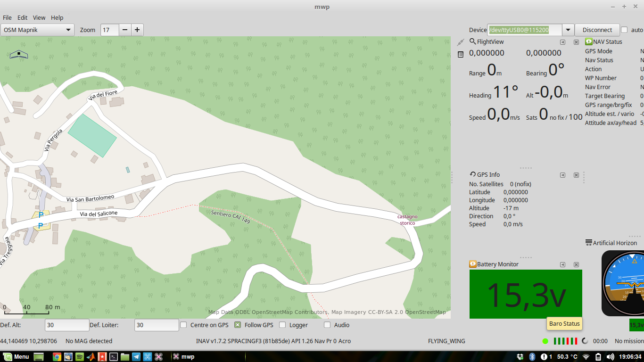The height and width of the screenshot is (362, 644).
Task: Click the FlightView magnifier icon
Action: click(x=472, y=41)
